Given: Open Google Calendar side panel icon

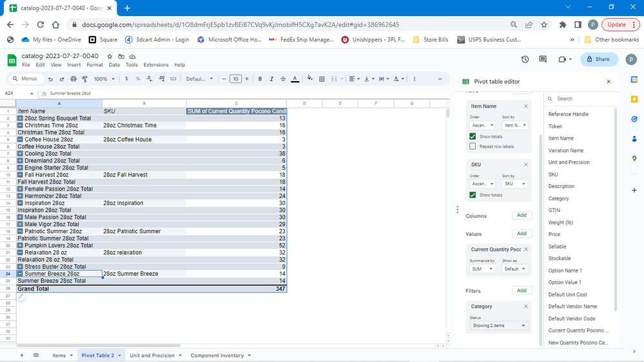Looking at the screenshot, I should click(x=634, y=80).
